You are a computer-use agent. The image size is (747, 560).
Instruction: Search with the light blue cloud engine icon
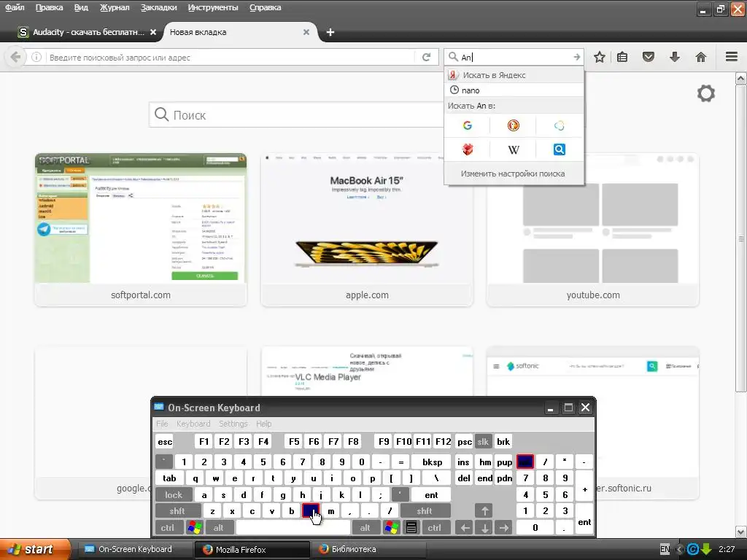click(560, 125)
